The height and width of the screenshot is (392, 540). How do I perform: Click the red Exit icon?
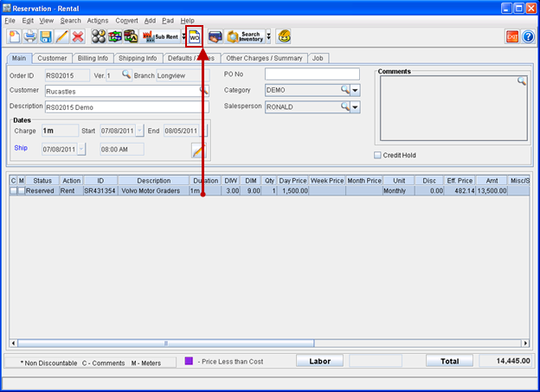[x=512, y=36]
